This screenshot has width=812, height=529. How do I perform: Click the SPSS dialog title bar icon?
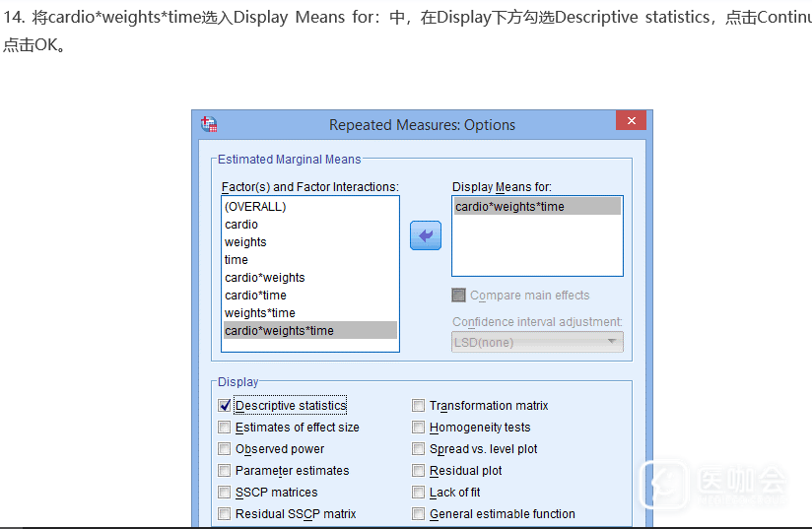pos(209,124)
